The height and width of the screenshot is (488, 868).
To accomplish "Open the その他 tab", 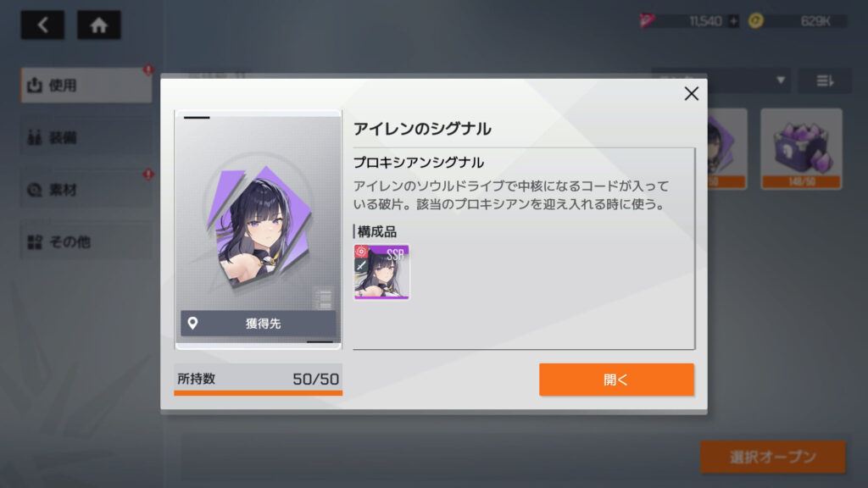I will [x=86, y=241].
